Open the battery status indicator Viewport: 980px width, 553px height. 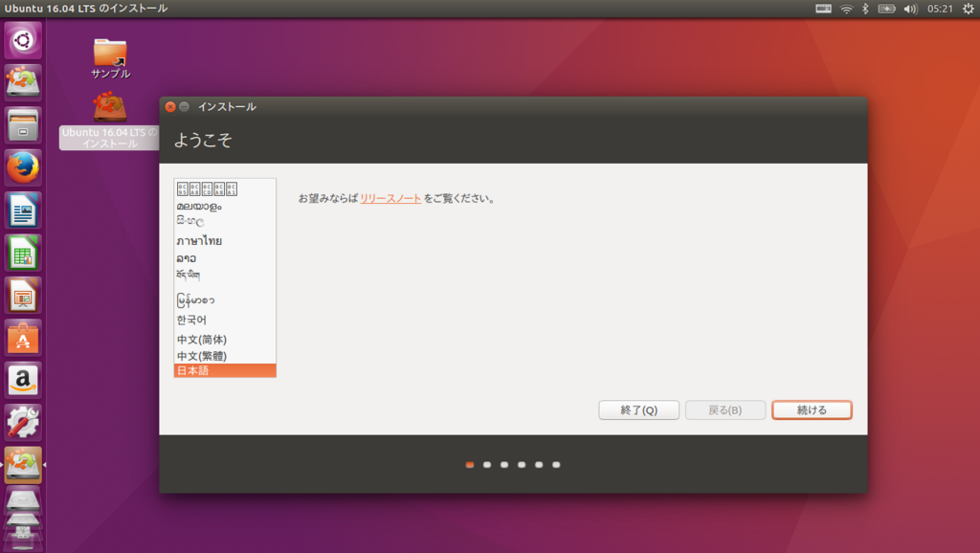[x=886, y=9]
